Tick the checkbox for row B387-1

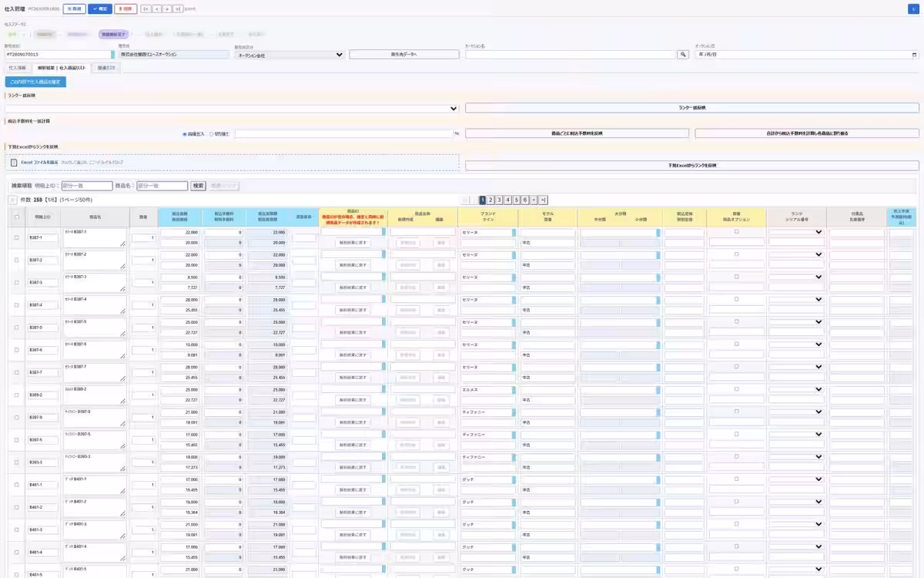click(17, 237)
